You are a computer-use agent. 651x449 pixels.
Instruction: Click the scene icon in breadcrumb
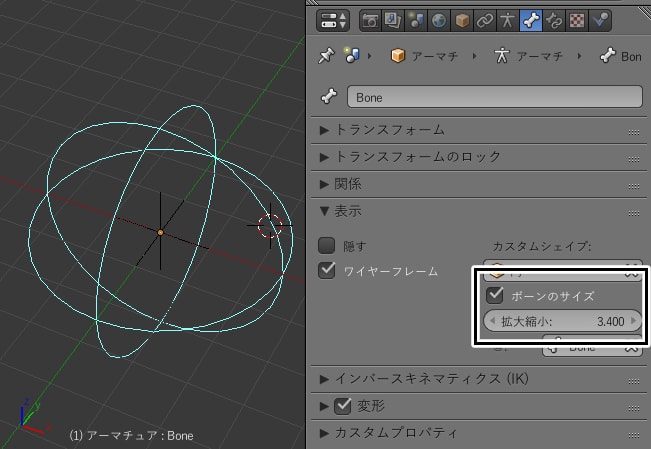click(x=351, y=55)
